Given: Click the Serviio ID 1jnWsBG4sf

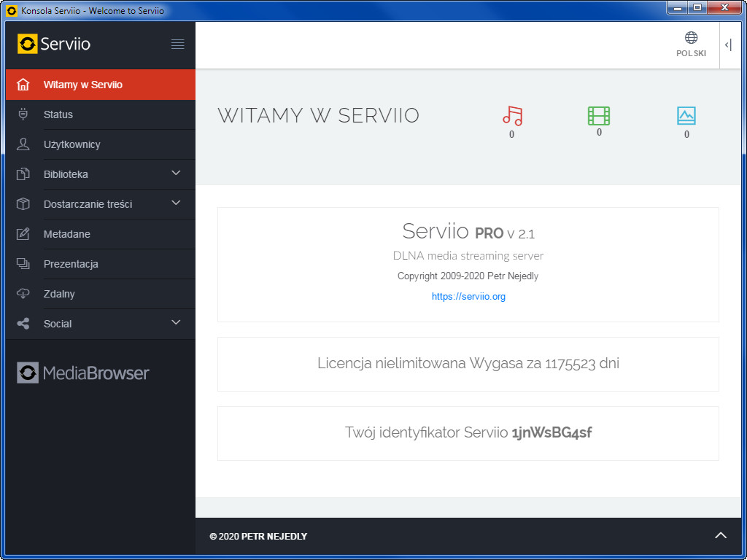Looking at the screenshot, I should pyautogui.click(x=551, y=432).
